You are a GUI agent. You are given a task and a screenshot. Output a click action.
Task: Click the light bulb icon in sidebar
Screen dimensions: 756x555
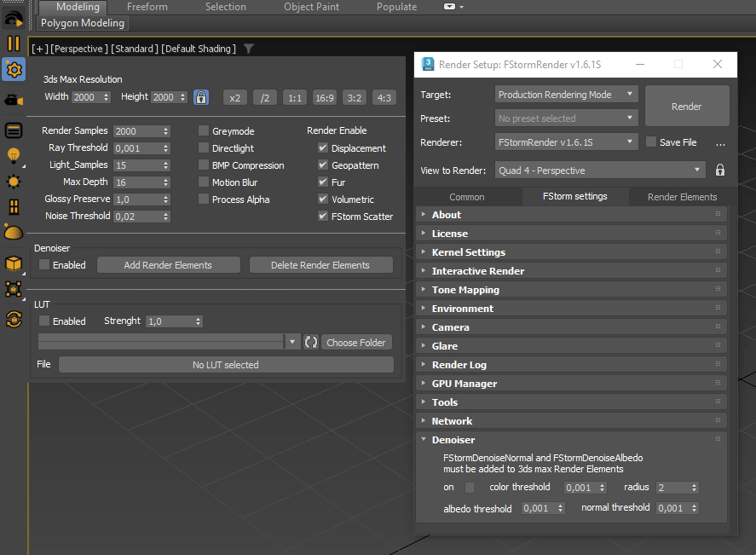[14, 156]
